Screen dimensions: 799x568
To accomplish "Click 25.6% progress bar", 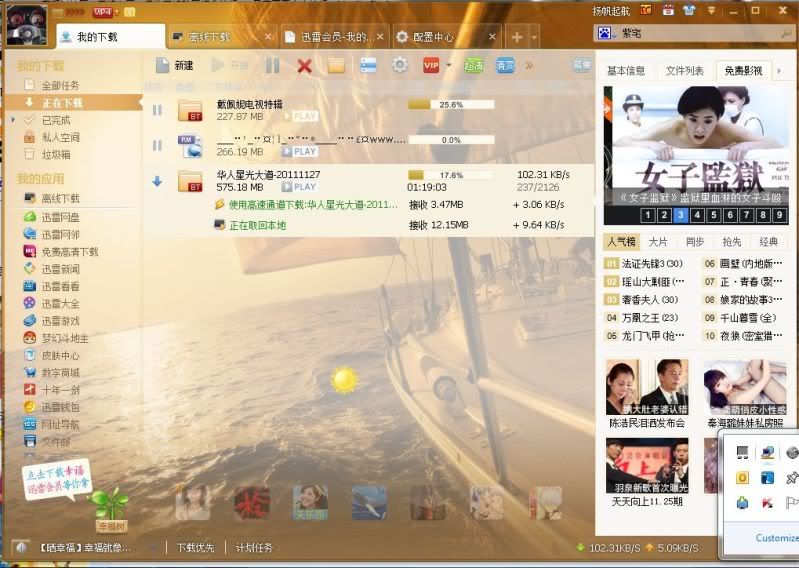I will pyautogui.click(x=451, y=104).
